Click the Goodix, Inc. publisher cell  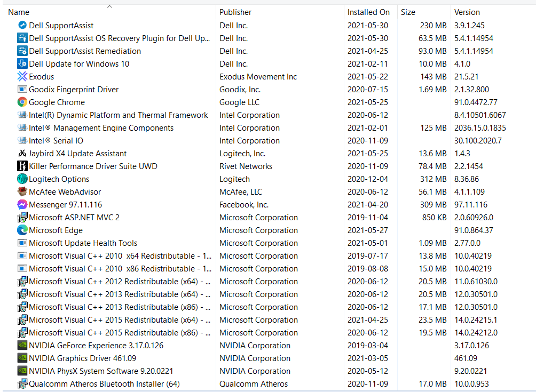tap(240, 90)
